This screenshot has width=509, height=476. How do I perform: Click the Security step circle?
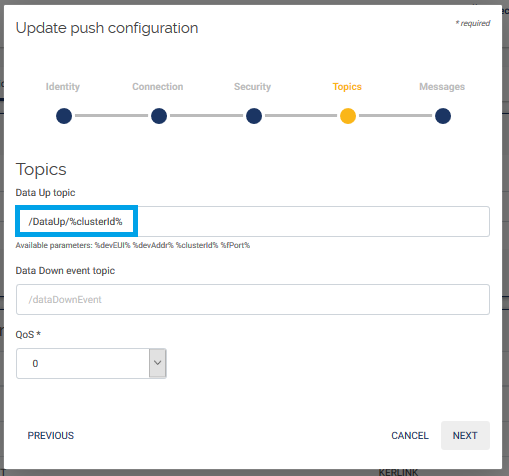[x=254, y=116]
